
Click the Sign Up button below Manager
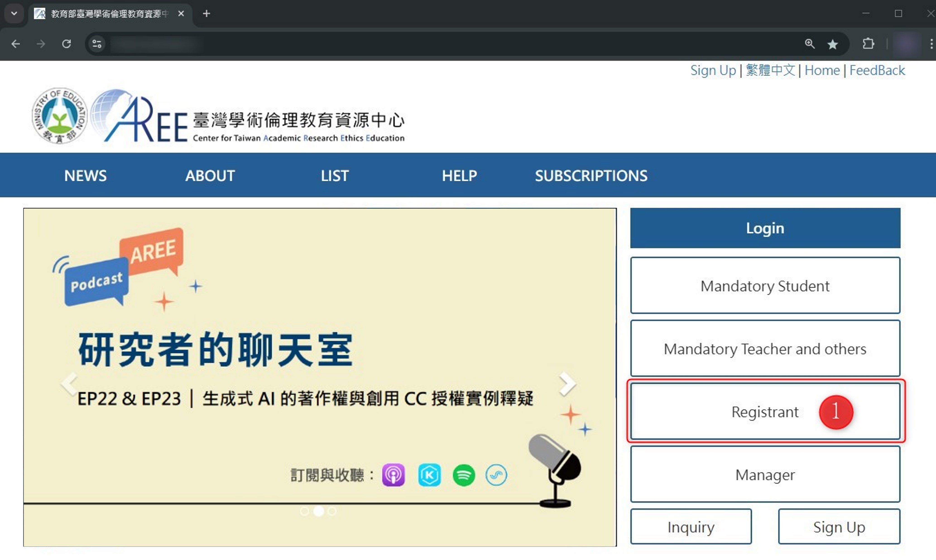(839, 527)
